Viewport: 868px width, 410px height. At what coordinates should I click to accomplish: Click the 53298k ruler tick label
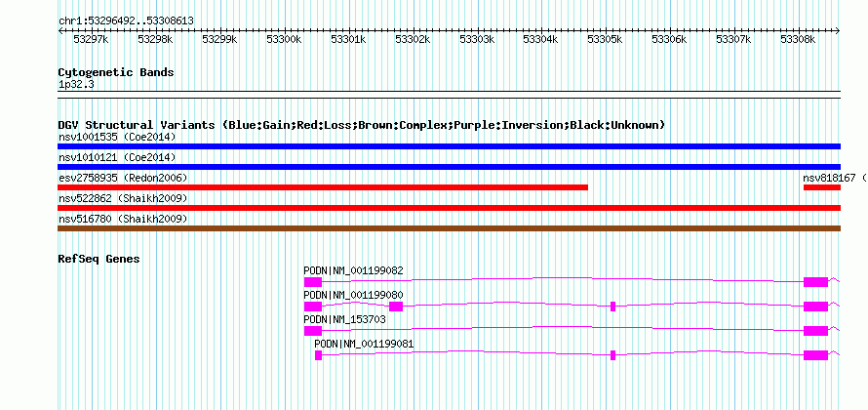[x=155, y=39]
